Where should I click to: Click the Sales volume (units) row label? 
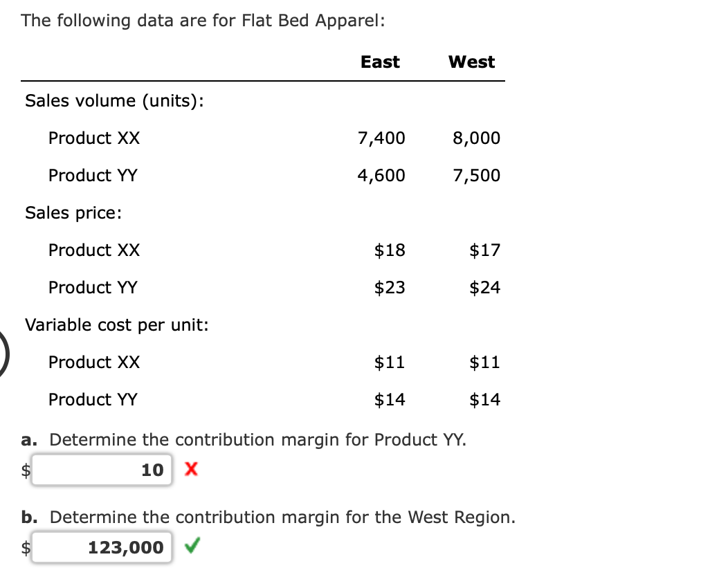(115, 100)
